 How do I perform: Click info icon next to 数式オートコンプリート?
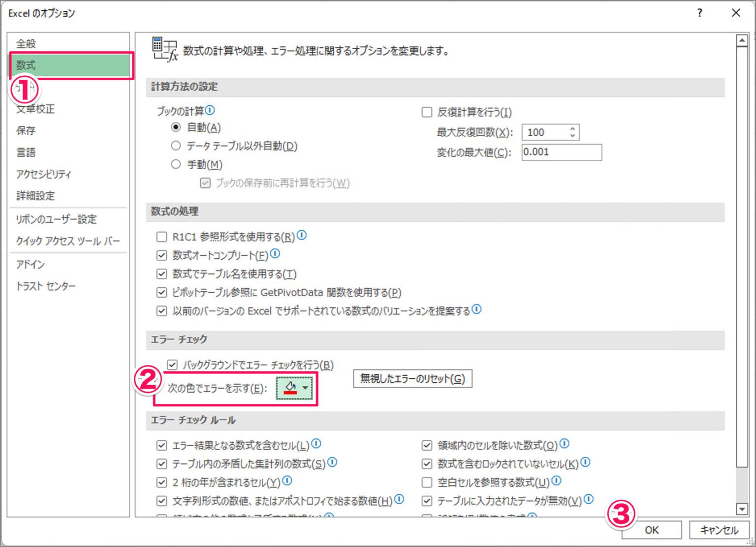275,253
